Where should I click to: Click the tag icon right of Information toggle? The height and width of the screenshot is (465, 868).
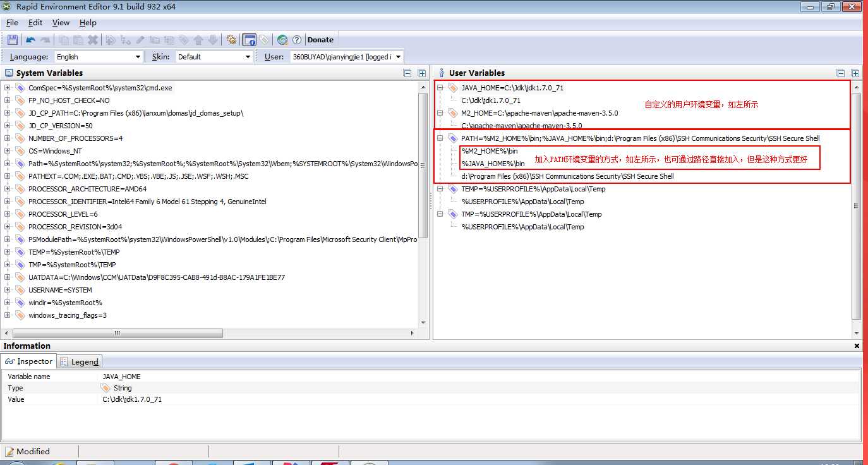coord(264,40)
